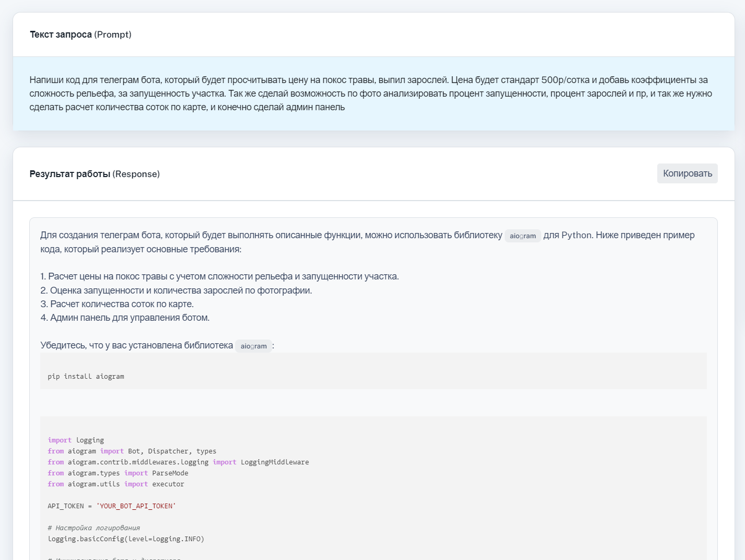The image size is (745, 560).
Task: Click 'from aiogram import Bot, Dispatcher, types' line
Action: point(132,451)
